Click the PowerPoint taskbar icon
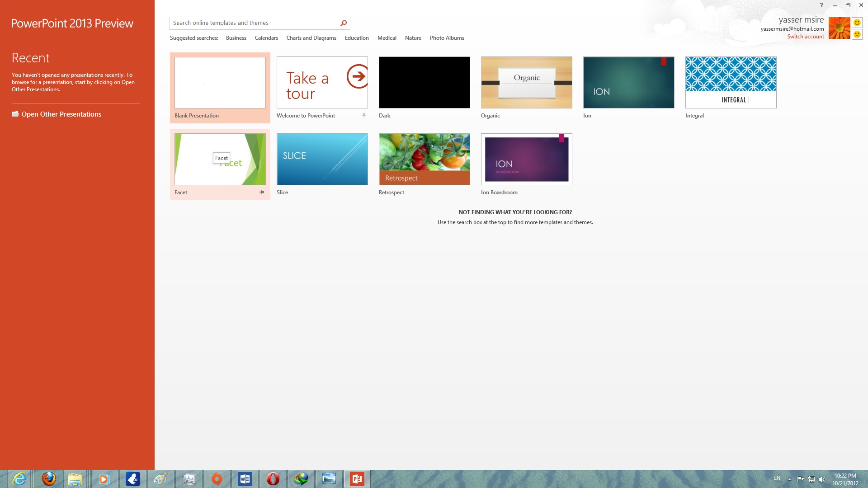The width and height of the screenshot is (868, 488). point(357,479)
